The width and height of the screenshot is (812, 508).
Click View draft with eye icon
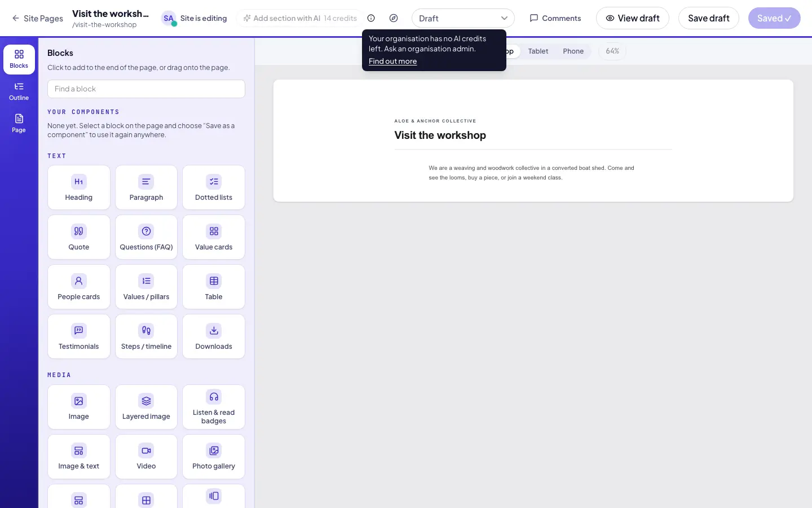point(633,18)
